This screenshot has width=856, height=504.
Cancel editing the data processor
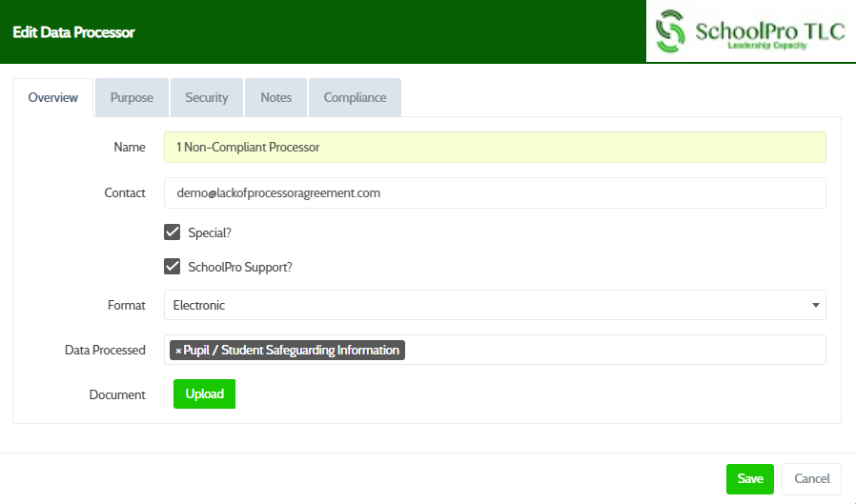pyautogui.click(x=812, y=478)
